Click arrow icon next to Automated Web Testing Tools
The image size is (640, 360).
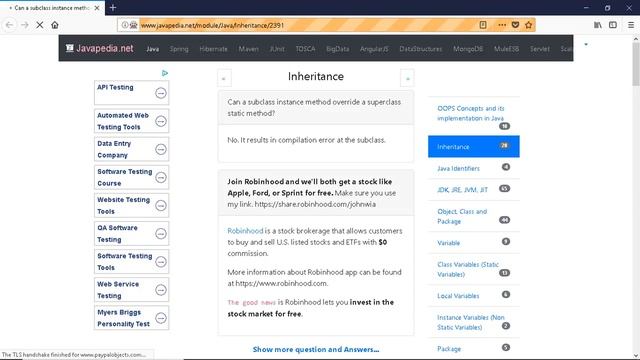click(161, 121)
